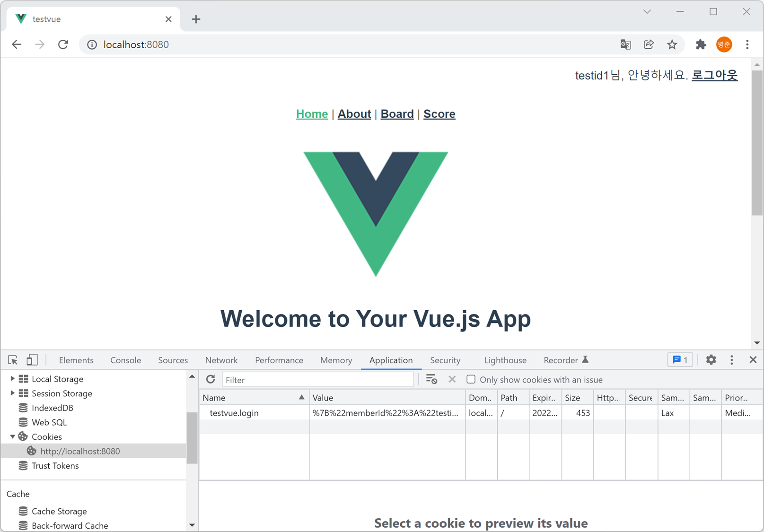Image resolution: width=764 pixels, height=532 pixels.
Task: Click the page vertical scrollbar thumb
Action: point(757,142)
